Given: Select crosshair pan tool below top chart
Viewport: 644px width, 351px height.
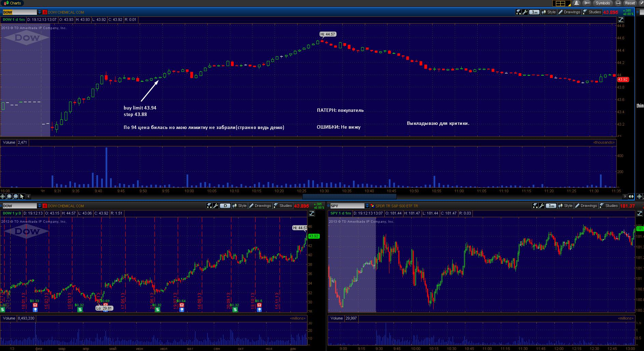Looking at the screenshot, I should (3, 197).
